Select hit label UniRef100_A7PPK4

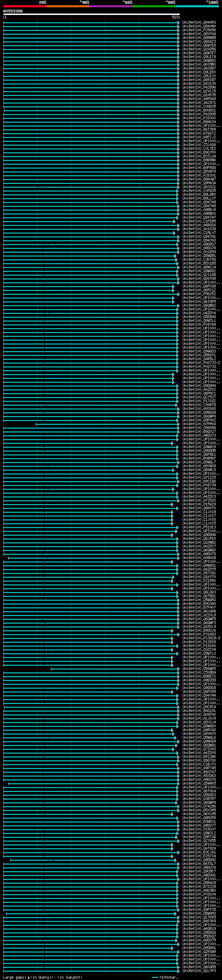[x=199, y=424]
